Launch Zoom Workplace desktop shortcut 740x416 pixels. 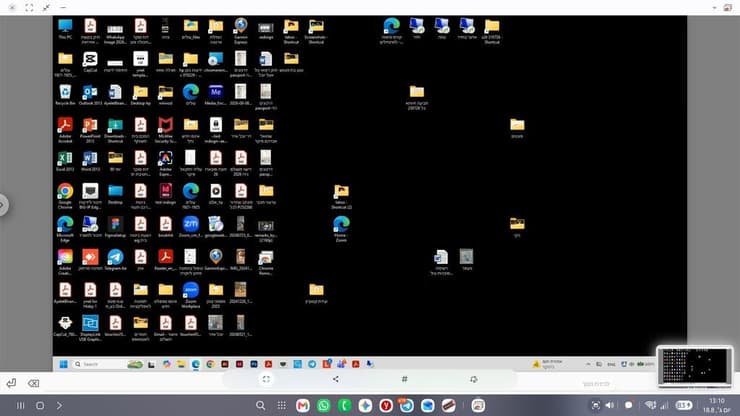pyautogui.click(x=191, y=295)
